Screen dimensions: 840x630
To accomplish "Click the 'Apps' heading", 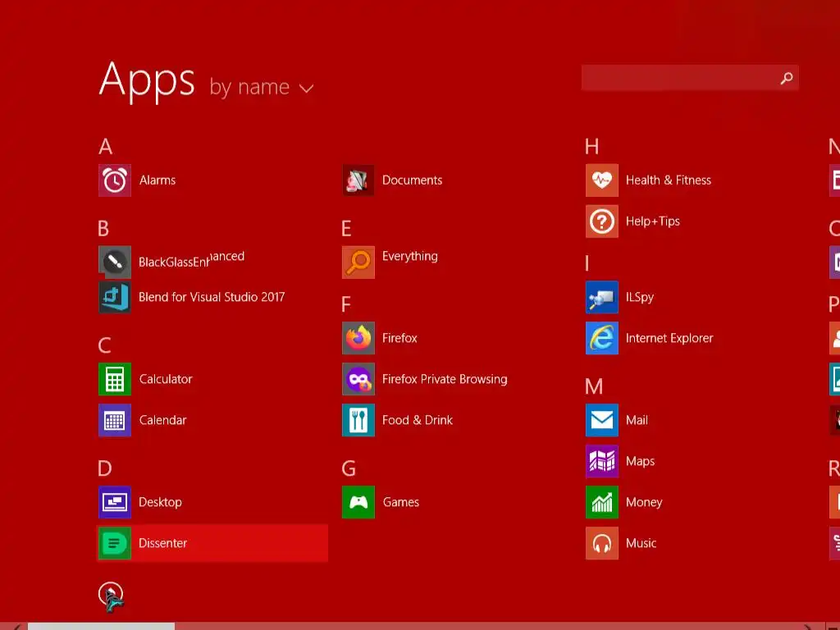I will 147,80.
